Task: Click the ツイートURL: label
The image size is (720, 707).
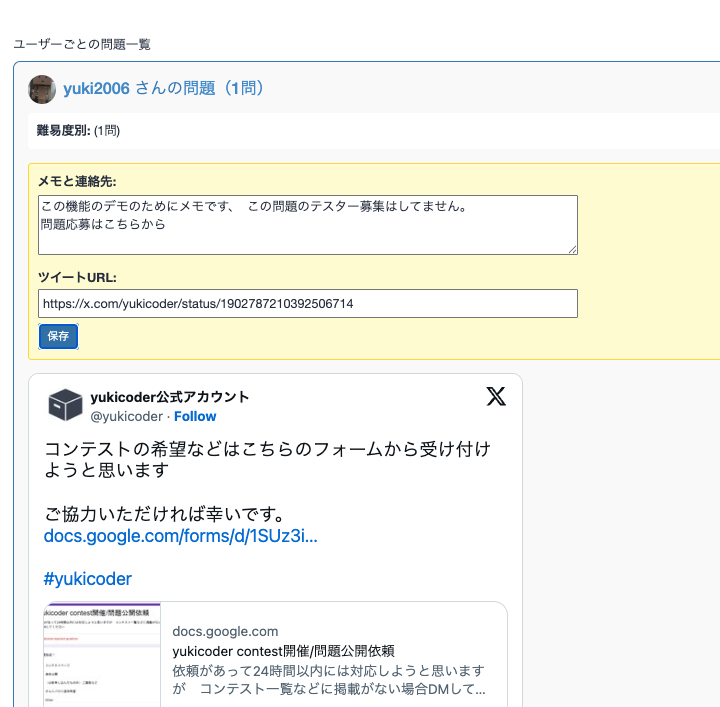Action: (77, 278)
